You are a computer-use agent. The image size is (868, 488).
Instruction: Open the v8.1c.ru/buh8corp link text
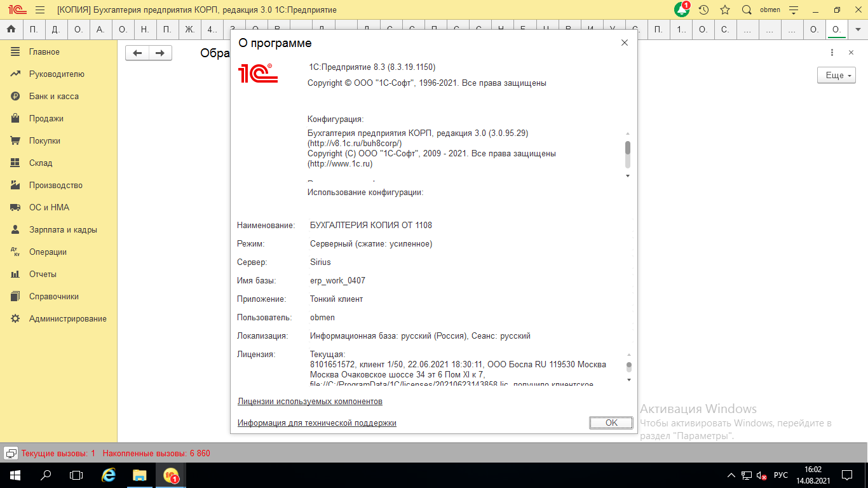click(x=355, y=144)
